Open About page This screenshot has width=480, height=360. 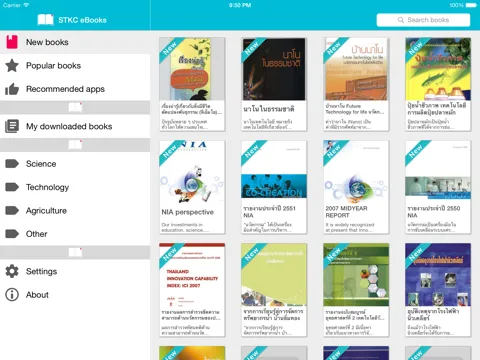coord(75,295)
